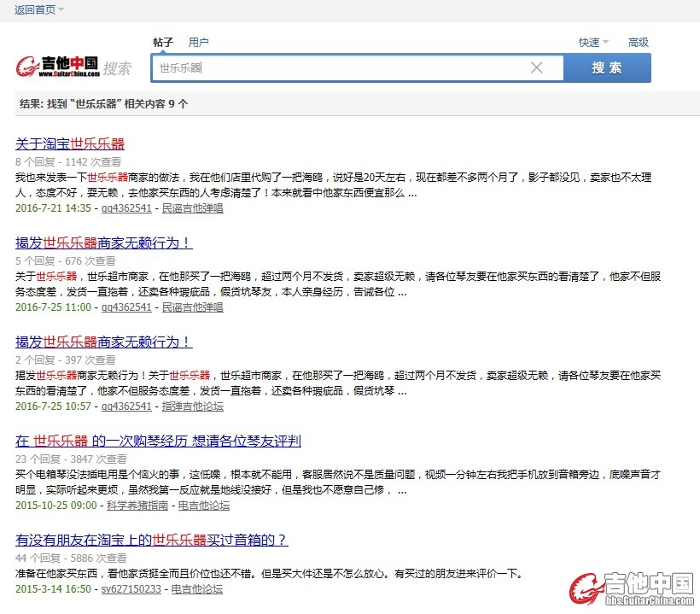Image resolution: width=700 pixels, height=614 pixels.
Task: Click the blue 搜索 button
Action: click(607, 67)
